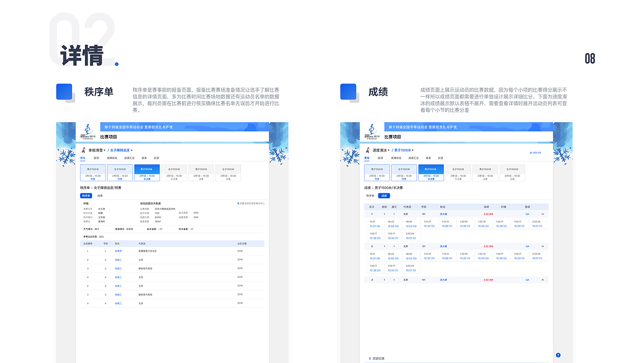Select the 报项 tab in the right mockup
Image resolution: width=644 pixels, height=363 pixels.
pos(381,158)
